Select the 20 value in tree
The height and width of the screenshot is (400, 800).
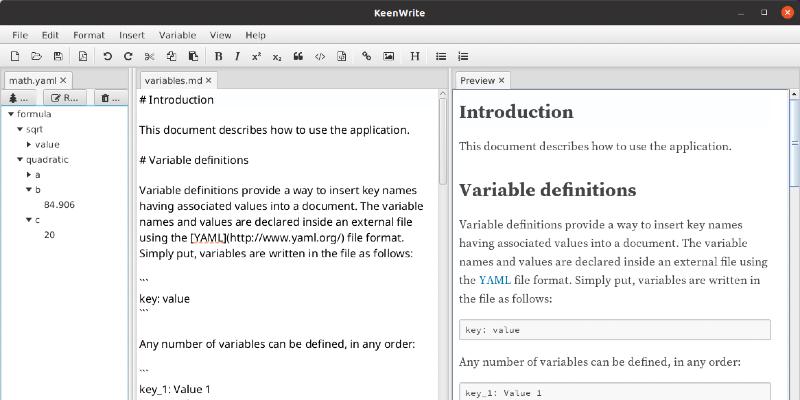[49, 235]
